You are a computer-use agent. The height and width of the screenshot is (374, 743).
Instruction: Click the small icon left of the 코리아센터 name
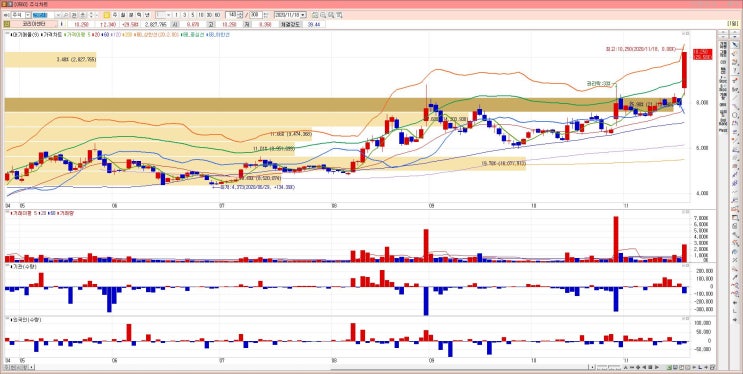pos(6,24)
